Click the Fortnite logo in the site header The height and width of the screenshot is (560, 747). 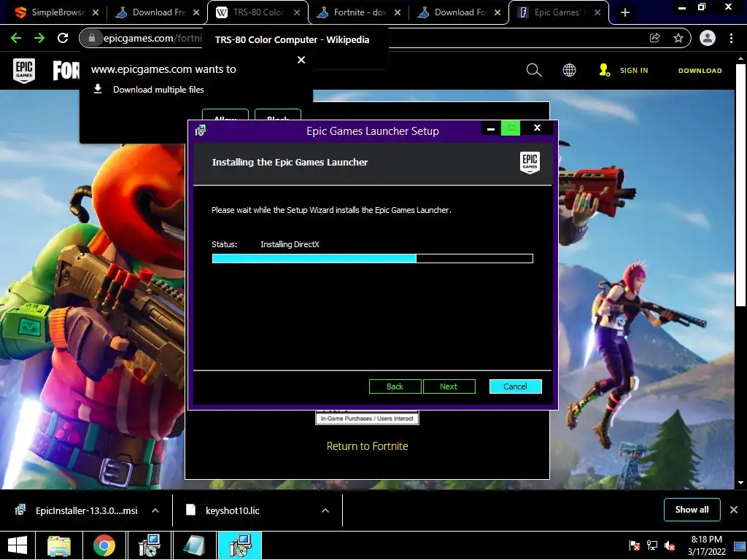click(66, 71)
